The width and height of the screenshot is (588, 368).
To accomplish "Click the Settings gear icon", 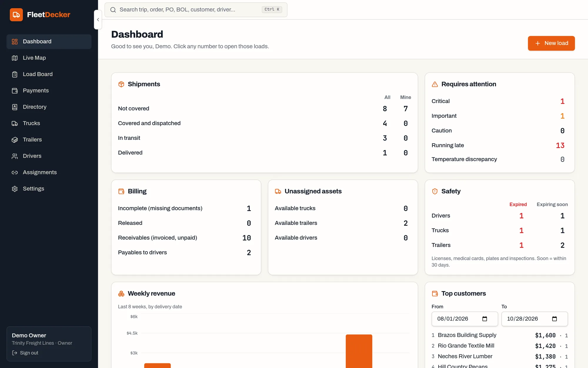I will pos(15,189).
